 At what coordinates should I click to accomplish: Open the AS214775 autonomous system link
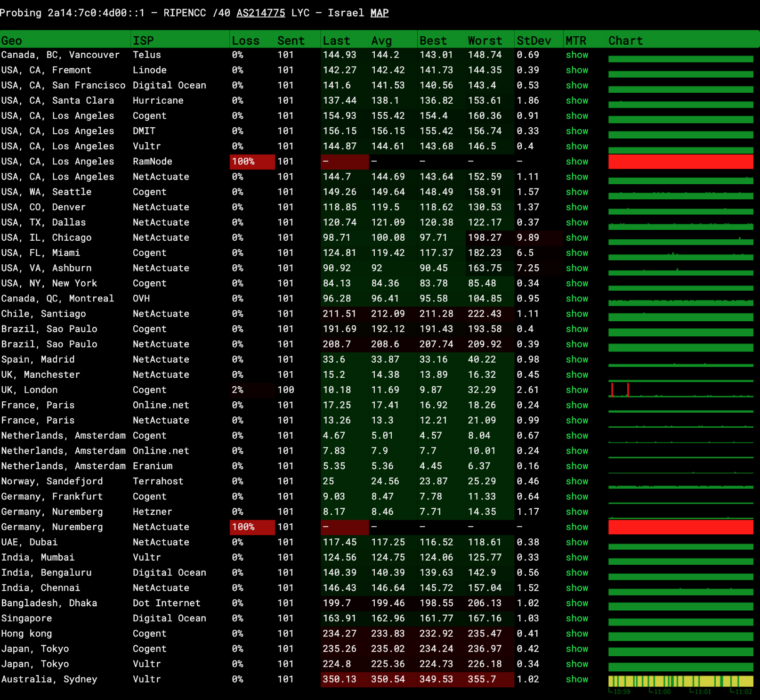point(260,13)
